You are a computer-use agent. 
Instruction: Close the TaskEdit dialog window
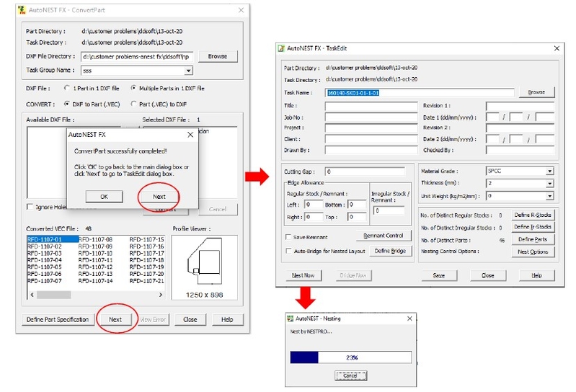(557, 48)
